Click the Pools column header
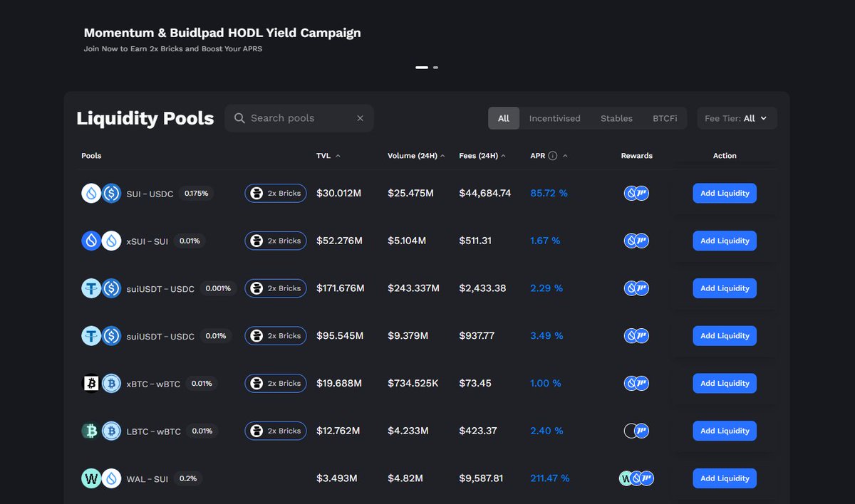This screenshot has width=855, height=504. click(x=91, y=156)
